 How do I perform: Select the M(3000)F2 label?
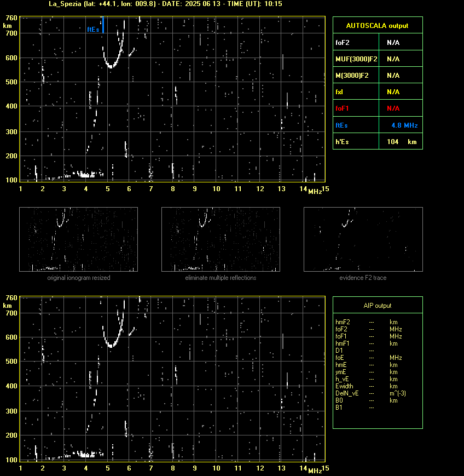(352, 75)
